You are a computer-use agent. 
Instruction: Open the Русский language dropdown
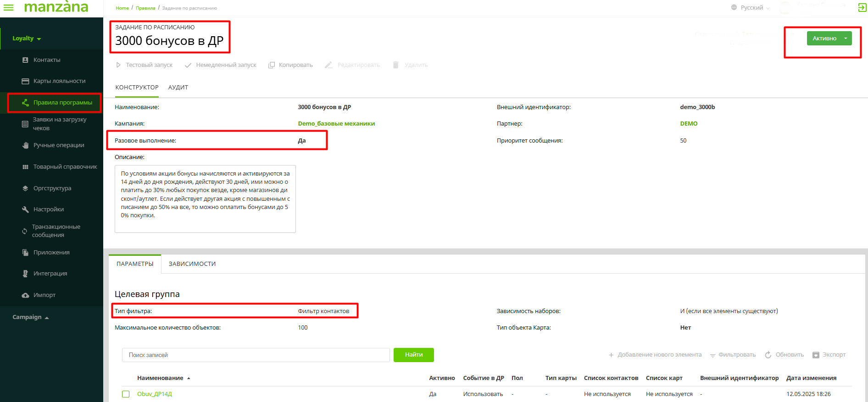(751, 8)
